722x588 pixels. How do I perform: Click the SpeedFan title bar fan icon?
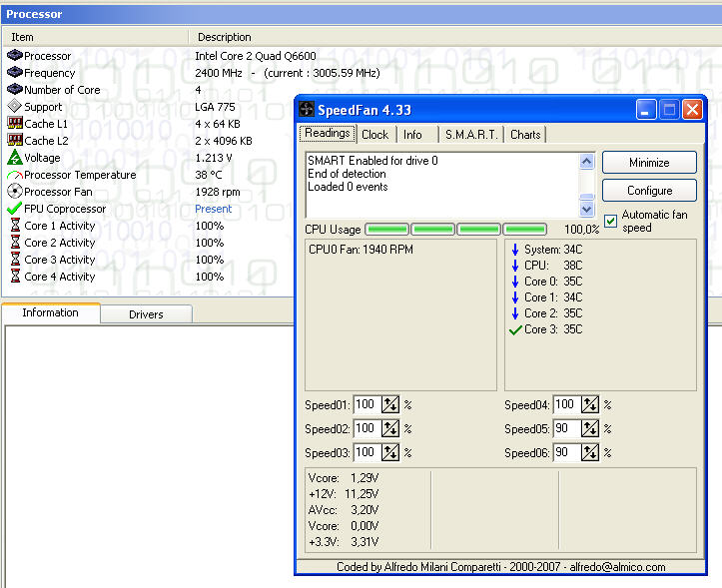click(x=307, y=110)
